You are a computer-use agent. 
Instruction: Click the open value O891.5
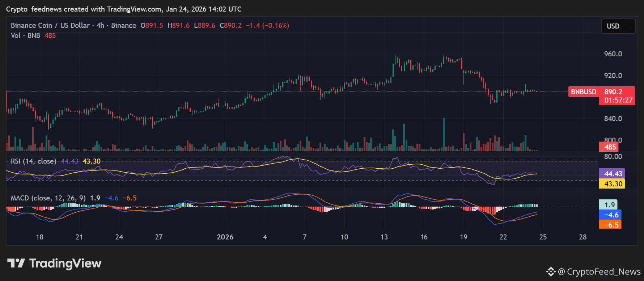tap(152, 25)
